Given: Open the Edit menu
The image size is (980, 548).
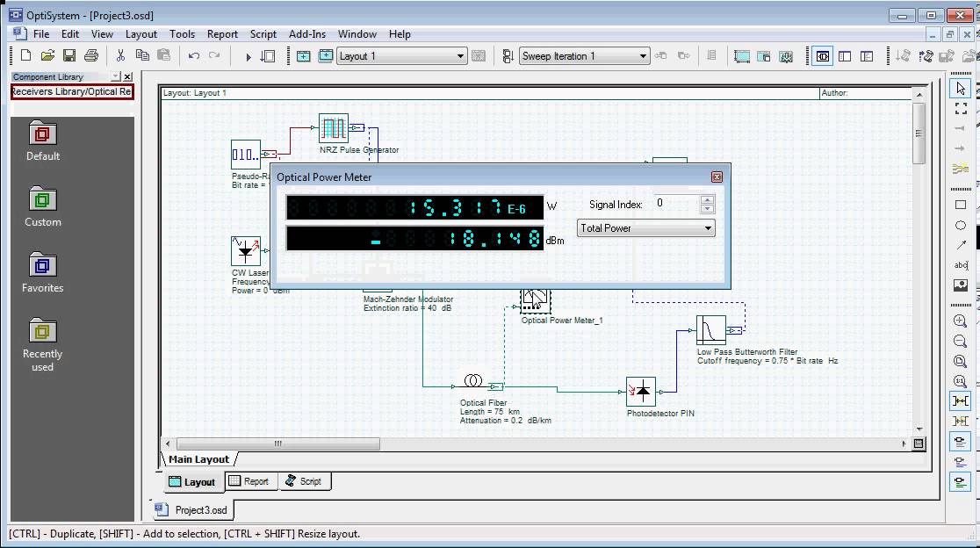Looking at the screenshot, I should tap(70, 34).
